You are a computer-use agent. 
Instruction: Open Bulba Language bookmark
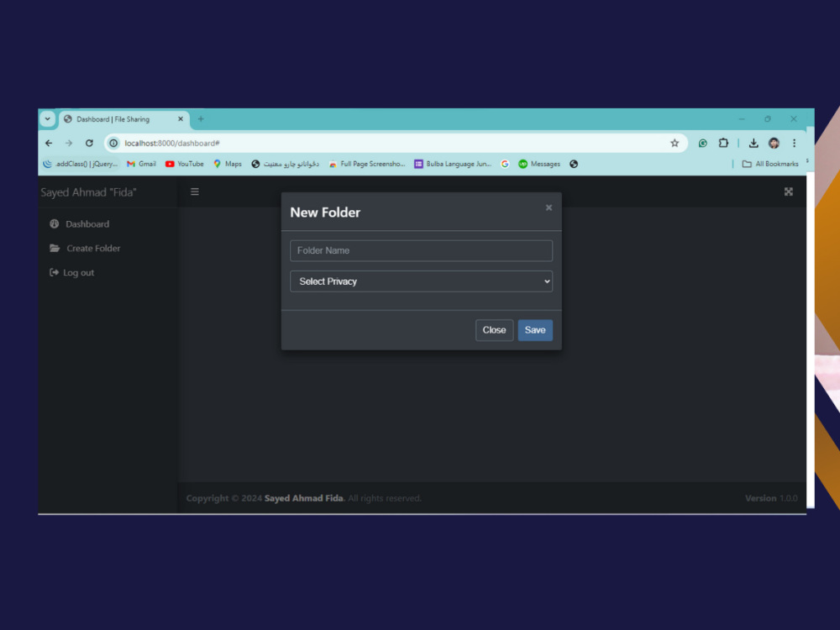click(453, 164)
